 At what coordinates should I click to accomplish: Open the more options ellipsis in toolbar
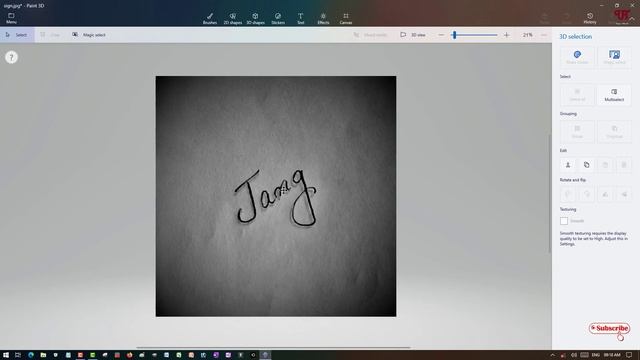tap(544, 35)
